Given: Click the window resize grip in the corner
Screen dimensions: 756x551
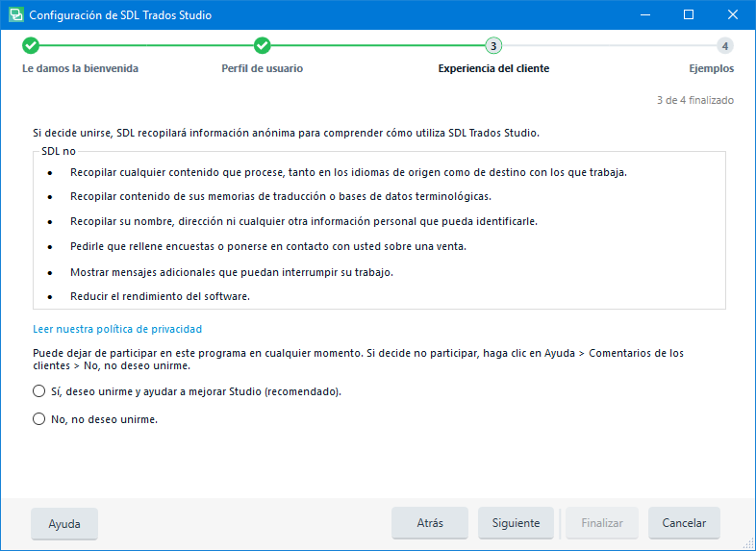Looking at the screenshot, I should coord(748,543).
